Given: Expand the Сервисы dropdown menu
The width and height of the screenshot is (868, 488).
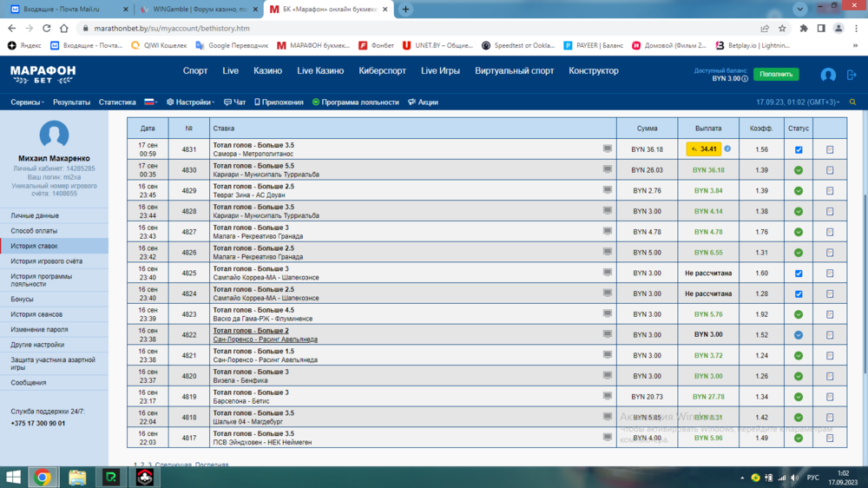Looking at the screenshot, I should [28, 102].
